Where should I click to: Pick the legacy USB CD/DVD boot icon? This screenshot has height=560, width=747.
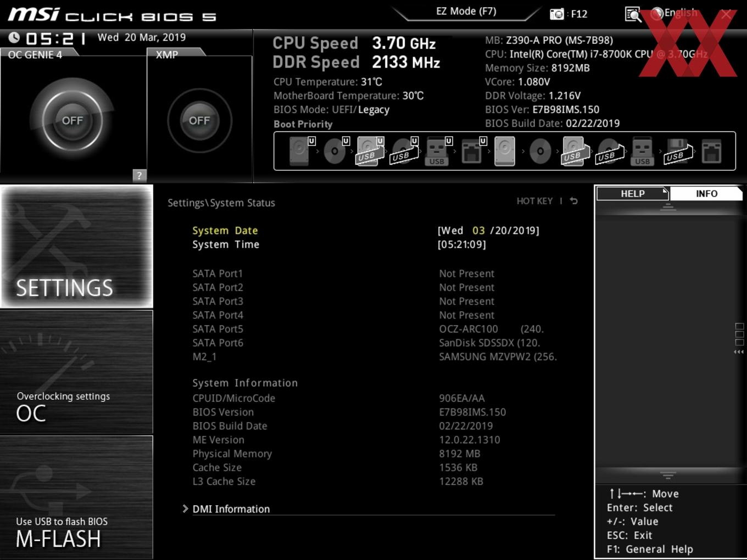(x=609, y=151)
